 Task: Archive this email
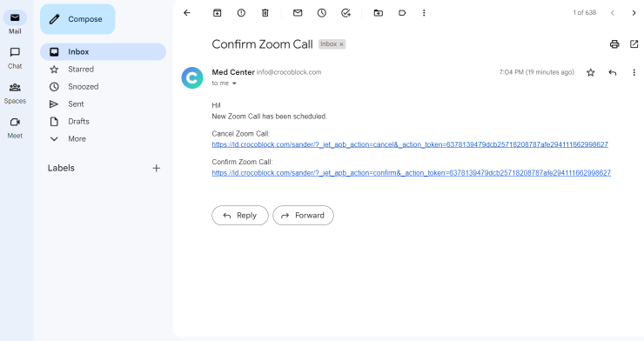pos(218,13)
